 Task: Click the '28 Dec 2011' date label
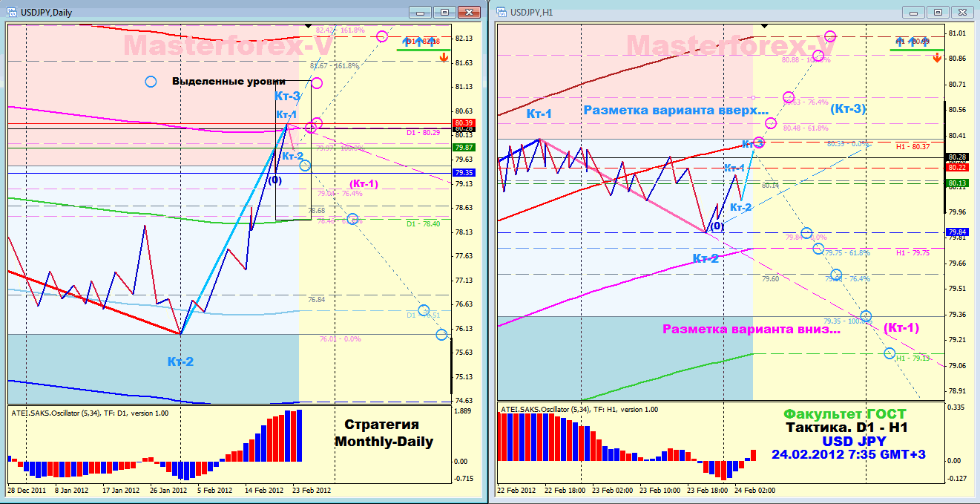[27, 490]
